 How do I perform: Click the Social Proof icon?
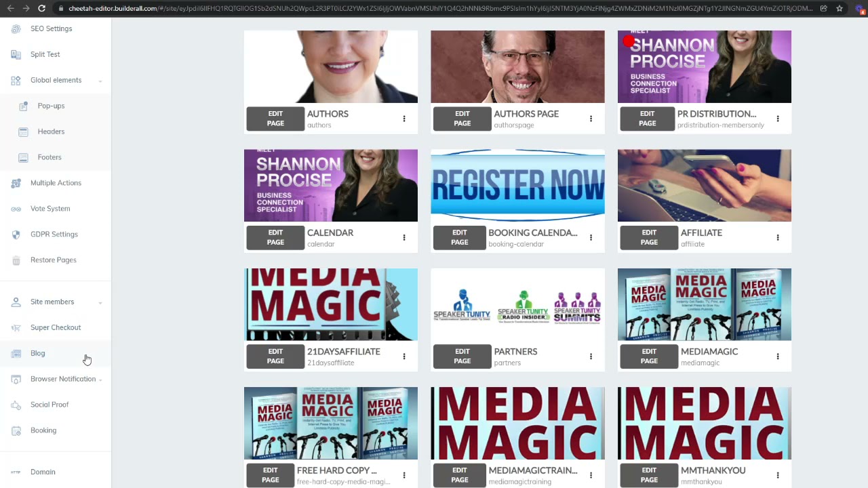(16, 405)
